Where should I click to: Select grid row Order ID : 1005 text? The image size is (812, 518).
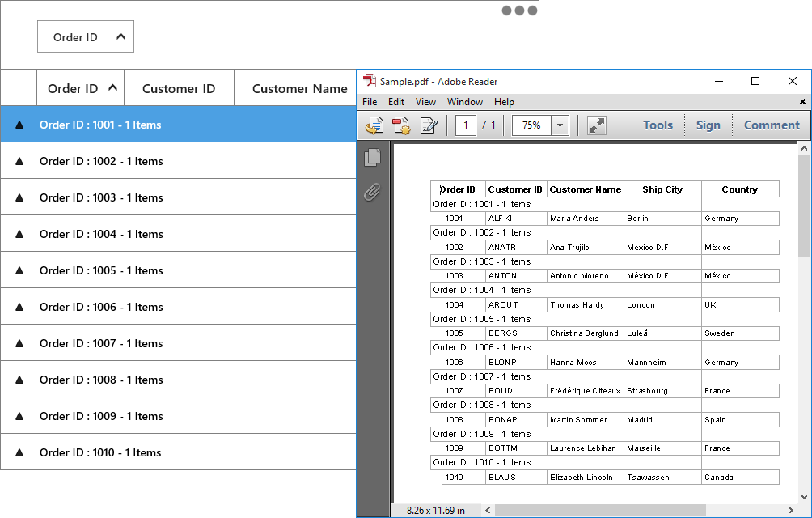[x=101, y=270]
